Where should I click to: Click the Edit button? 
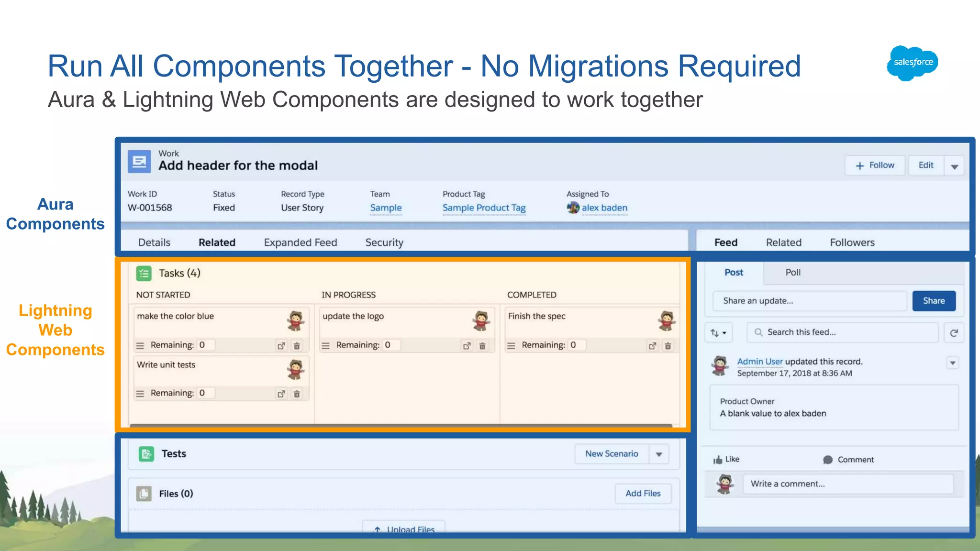pyautogui.click(x=926, y=165)
